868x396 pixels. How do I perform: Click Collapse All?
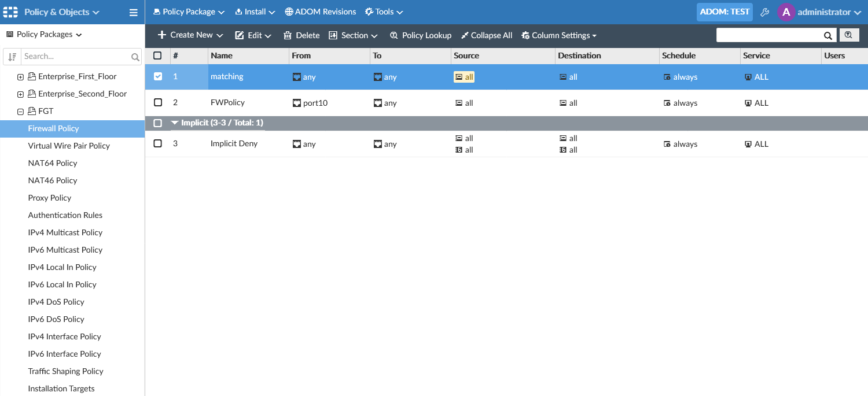click(x=487, y=35)
